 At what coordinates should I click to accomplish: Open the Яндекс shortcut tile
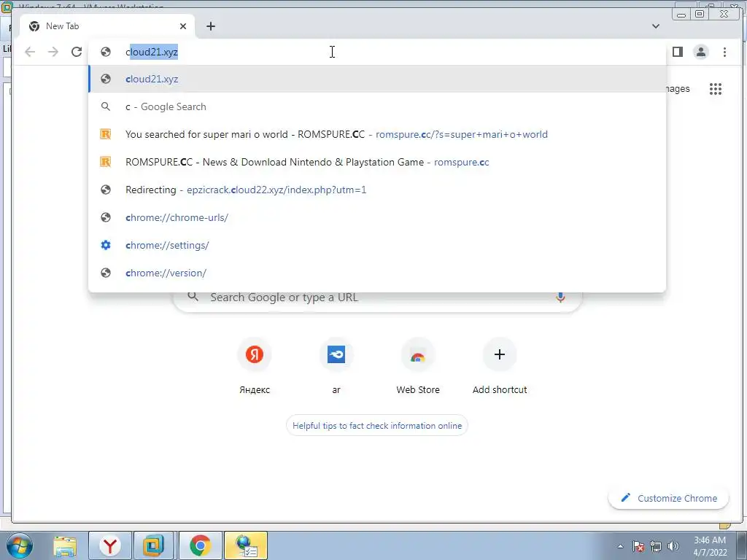255,367
